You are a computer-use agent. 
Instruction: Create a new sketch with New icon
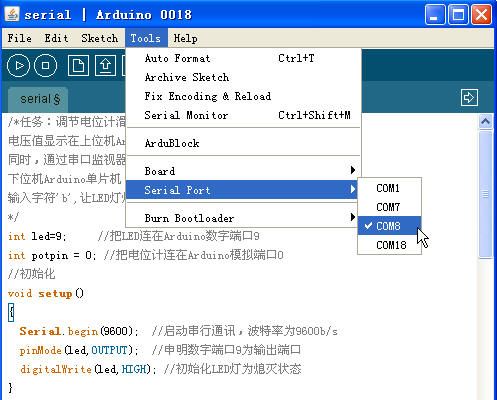tap(78, 65)
